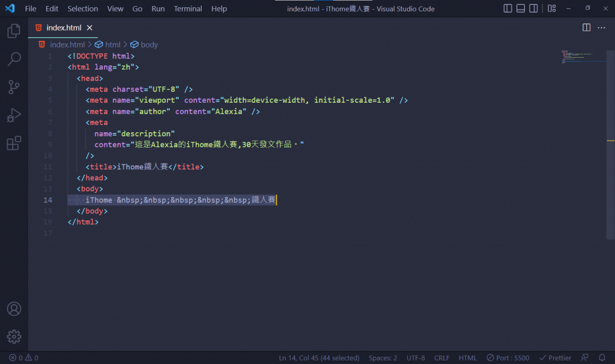
Task: Open the Terminal menu
Action: coord(188,8)
